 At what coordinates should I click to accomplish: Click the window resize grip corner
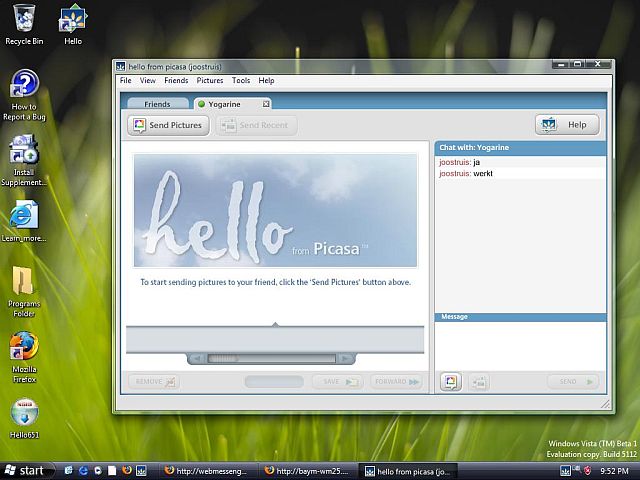[x=606, y=404]
